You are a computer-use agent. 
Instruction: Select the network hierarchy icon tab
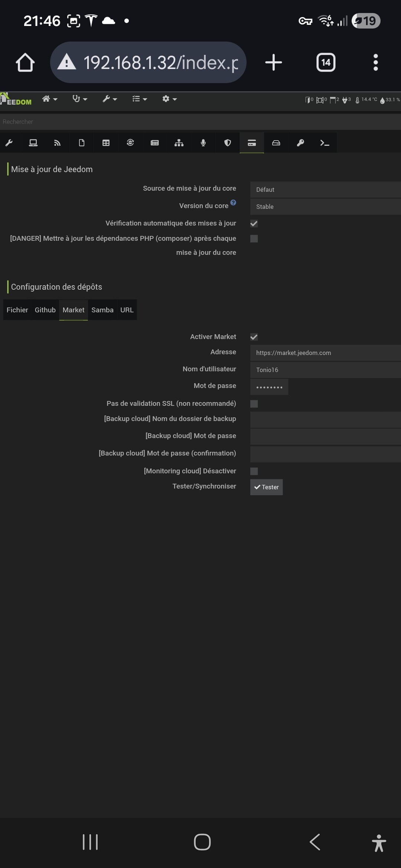179,143
